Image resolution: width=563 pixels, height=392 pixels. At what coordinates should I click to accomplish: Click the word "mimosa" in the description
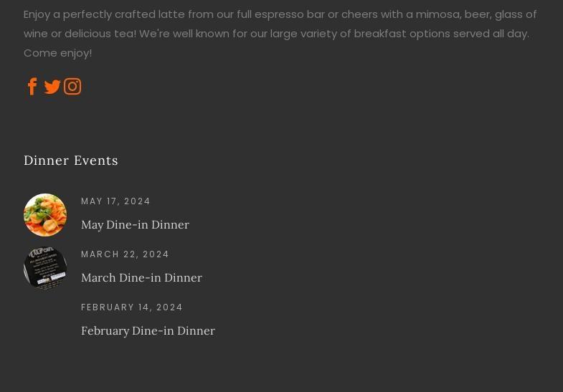(x=437, y=14)
